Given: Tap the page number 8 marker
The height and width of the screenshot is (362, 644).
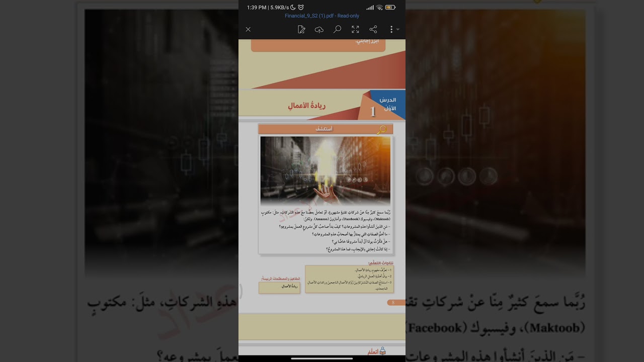Looking at the screenshot, I should [396, 303].
